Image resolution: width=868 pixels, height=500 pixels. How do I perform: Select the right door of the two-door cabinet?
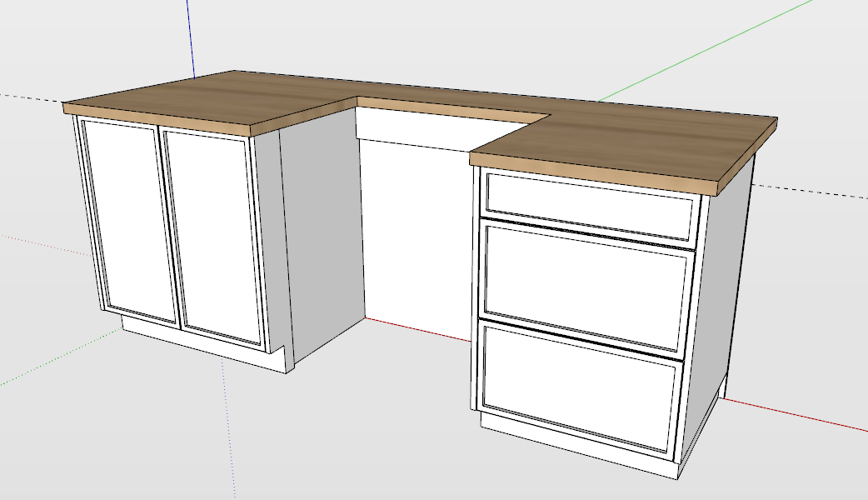214,237
